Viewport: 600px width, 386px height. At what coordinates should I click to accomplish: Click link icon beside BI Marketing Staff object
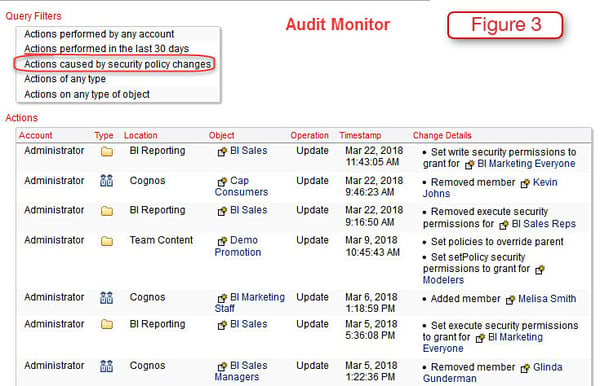pos(222,298)
